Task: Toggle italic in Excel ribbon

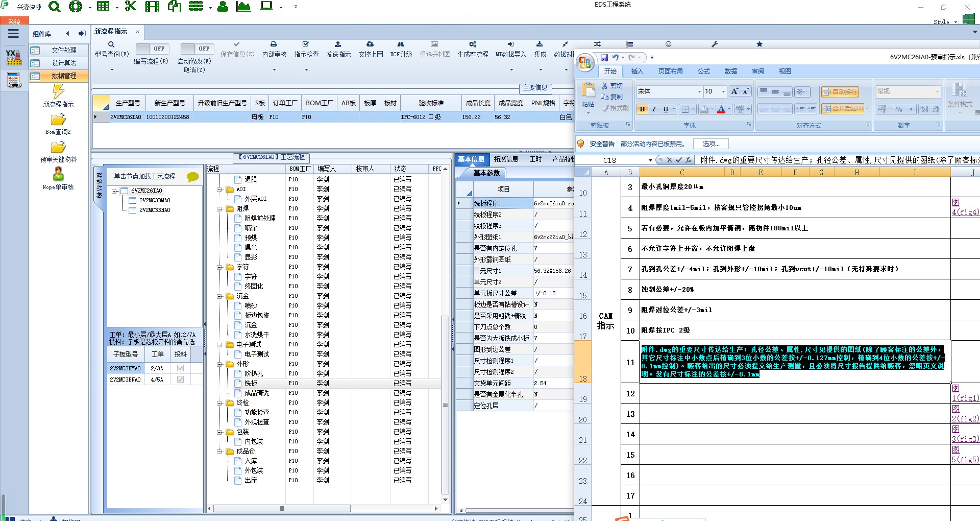Action: click(654, 109)
